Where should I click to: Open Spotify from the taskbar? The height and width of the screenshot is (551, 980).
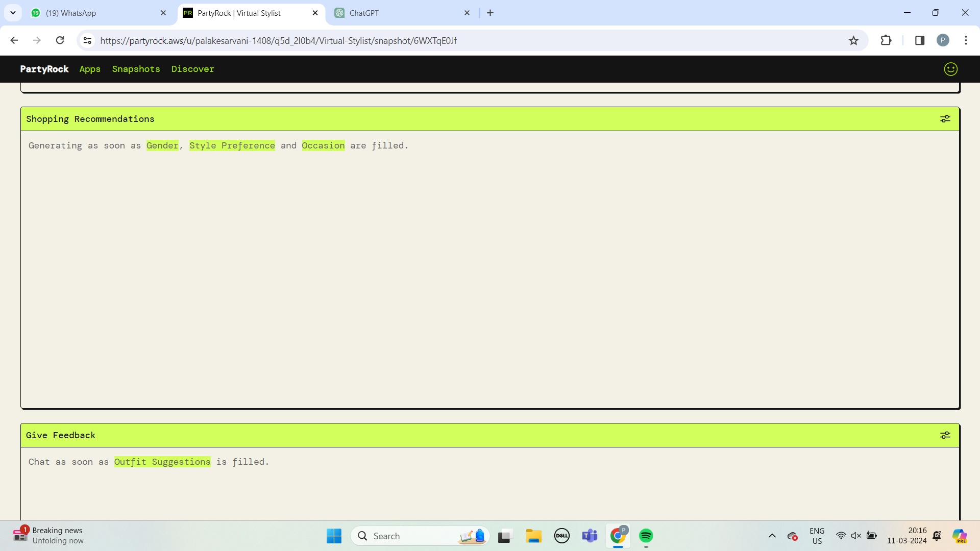click(646, 536)
